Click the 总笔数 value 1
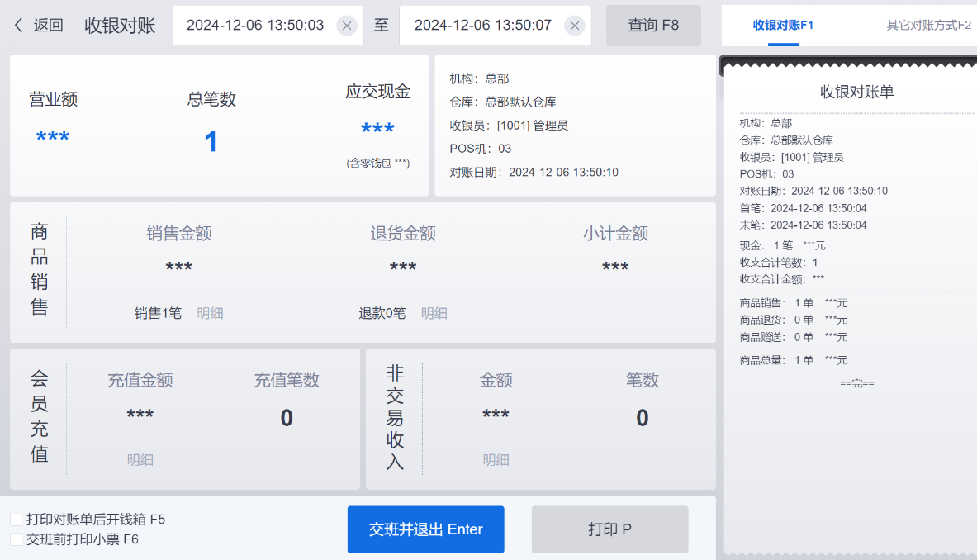977x560 pixels. point(211,141)
